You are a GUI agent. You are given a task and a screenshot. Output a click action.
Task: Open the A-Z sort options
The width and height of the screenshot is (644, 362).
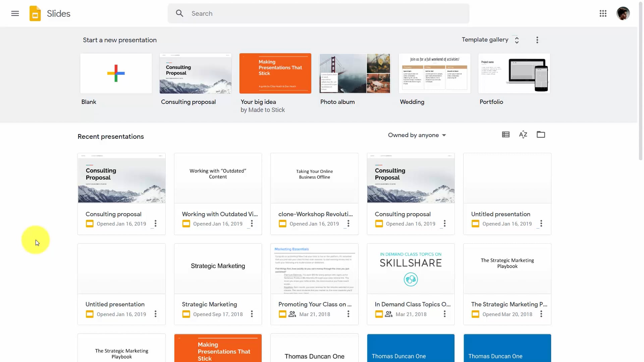(x=523, y=135)
